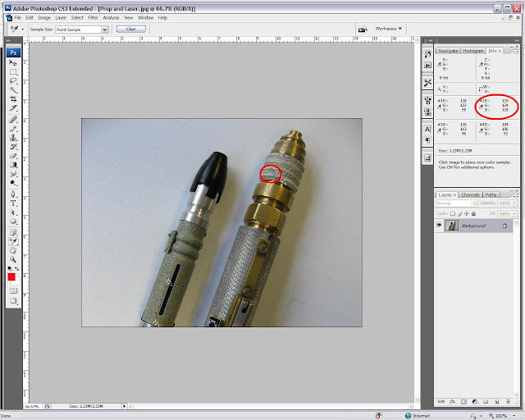This screenshot has height=420, width=525.
Task: Expand the collapsed panel dock arrows
Action: 431,40
